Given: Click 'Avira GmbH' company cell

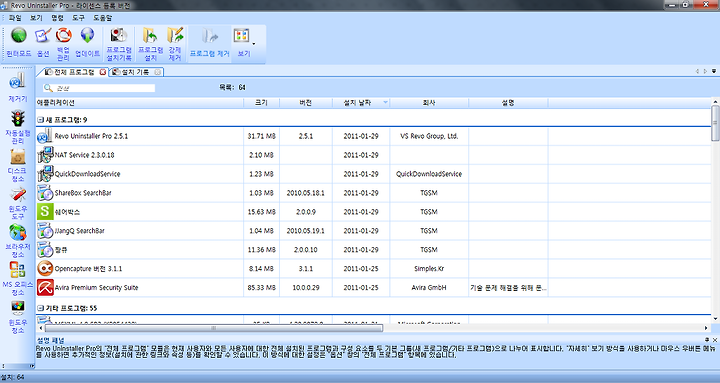Looking at the screenshot, I should click(x=429, y=287).
